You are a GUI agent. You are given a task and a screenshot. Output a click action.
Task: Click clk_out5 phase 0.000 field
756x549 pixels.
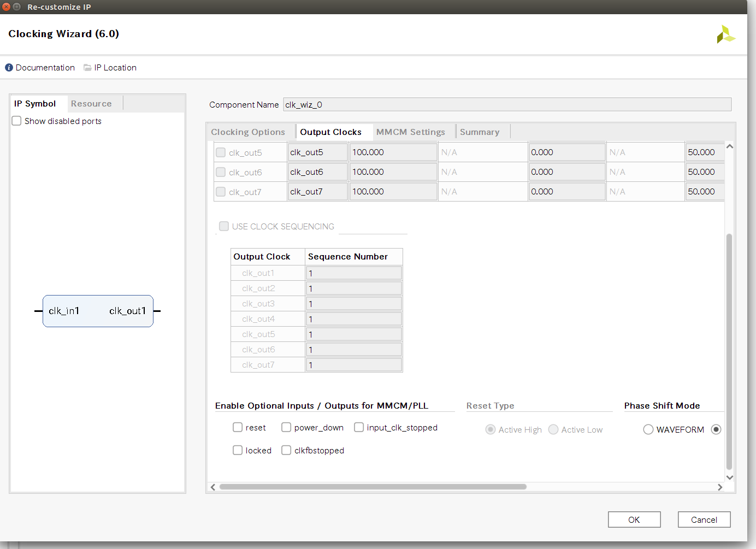[567, 152]
